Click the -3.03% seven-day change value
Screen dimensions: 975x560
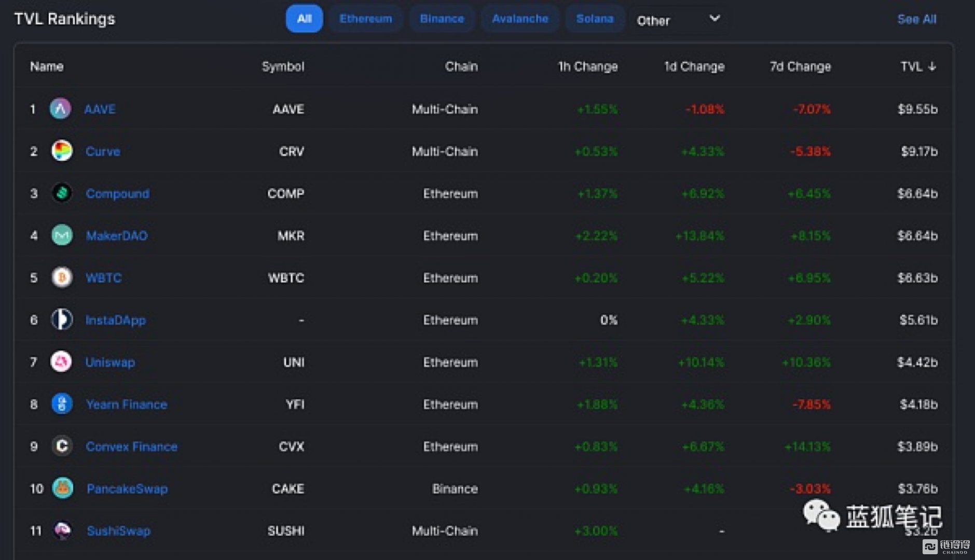(810, 488)
